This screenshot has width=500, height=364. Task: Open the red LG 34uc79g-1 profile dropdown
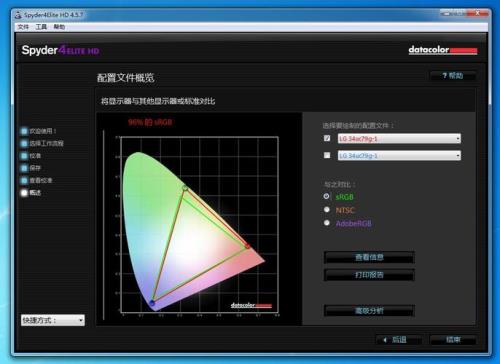[x=399, y=138]
